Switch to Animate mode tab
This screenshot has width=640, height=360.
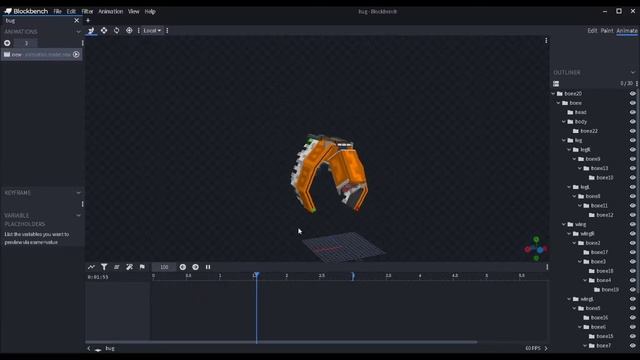point(627,31)
